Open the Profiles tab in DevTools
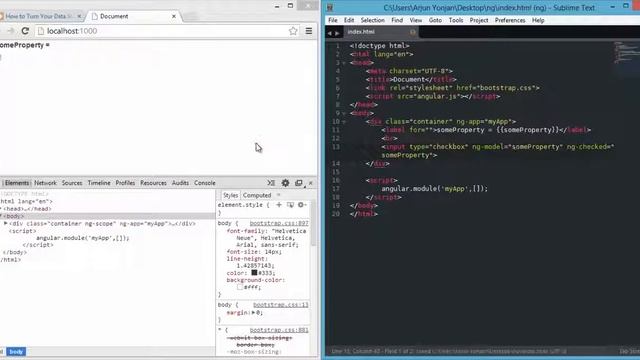640x360 pixels. 125,183
